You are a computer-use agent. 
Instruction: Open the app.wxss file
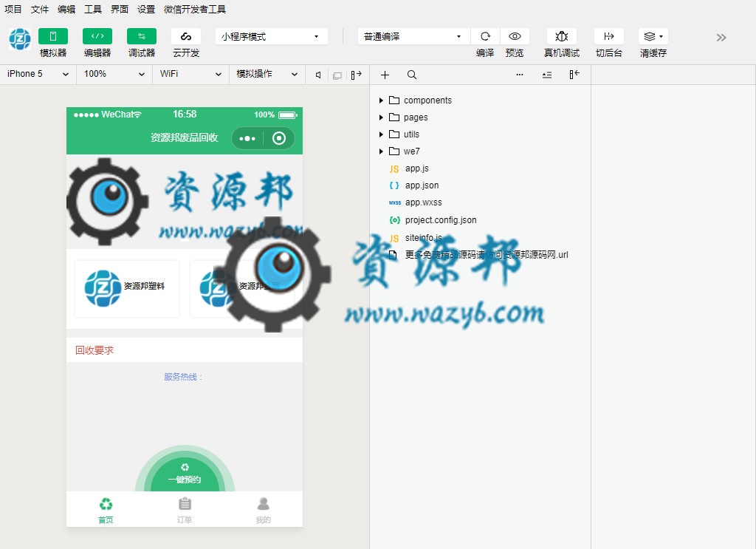tap(423, 202)
